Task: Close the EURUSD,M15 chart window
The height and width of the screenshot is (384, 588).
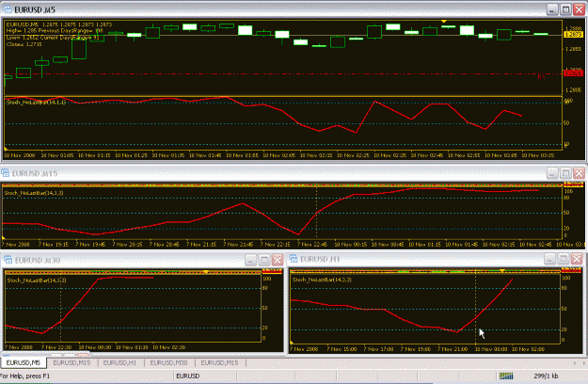Action: [580, 173]
